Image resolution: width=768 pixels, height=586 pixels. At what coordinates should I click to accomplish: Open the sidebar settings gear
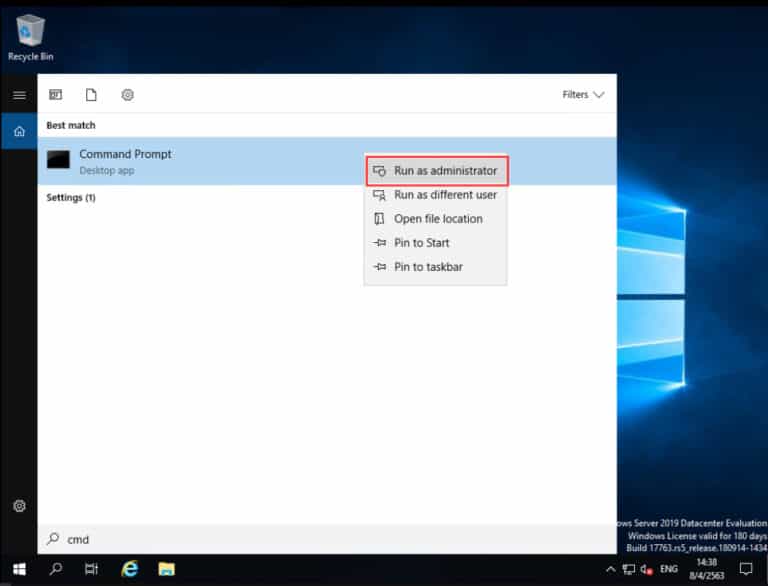tap(19, 506)
